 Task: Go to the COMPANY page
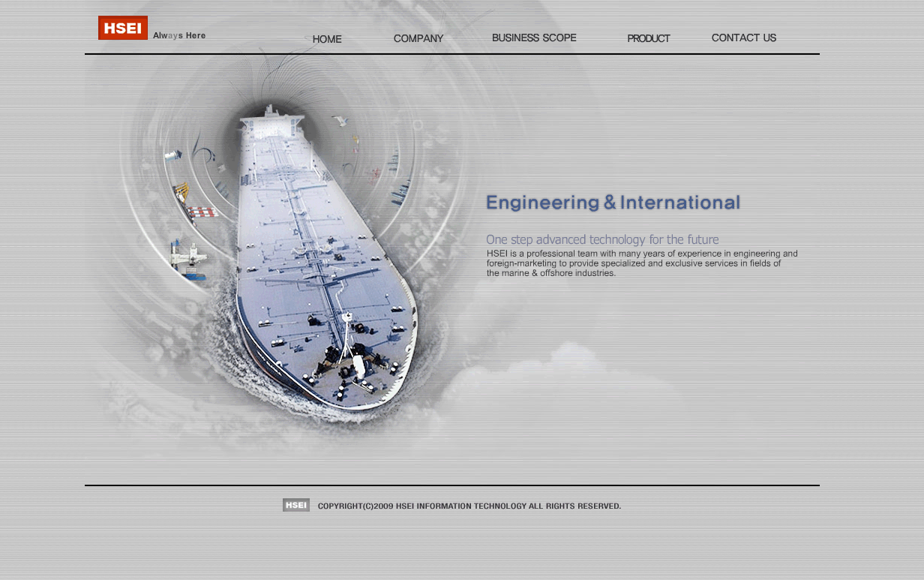418,38
